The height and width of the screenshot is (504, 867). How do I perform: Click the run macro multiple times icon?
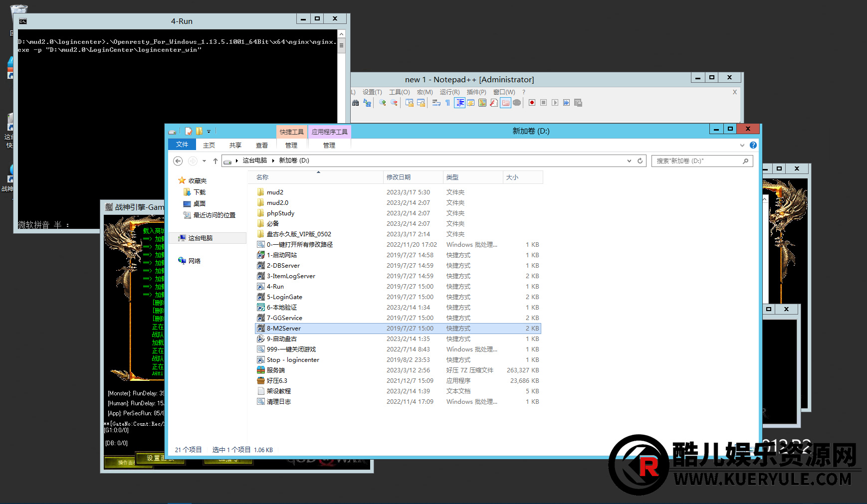tap(566, 103)
